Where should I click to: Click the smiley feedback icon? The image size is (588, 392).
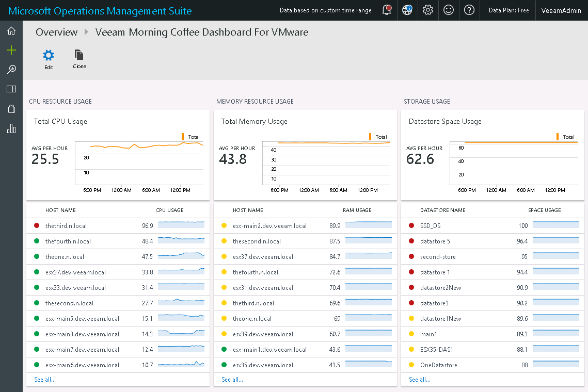(449, 10)
